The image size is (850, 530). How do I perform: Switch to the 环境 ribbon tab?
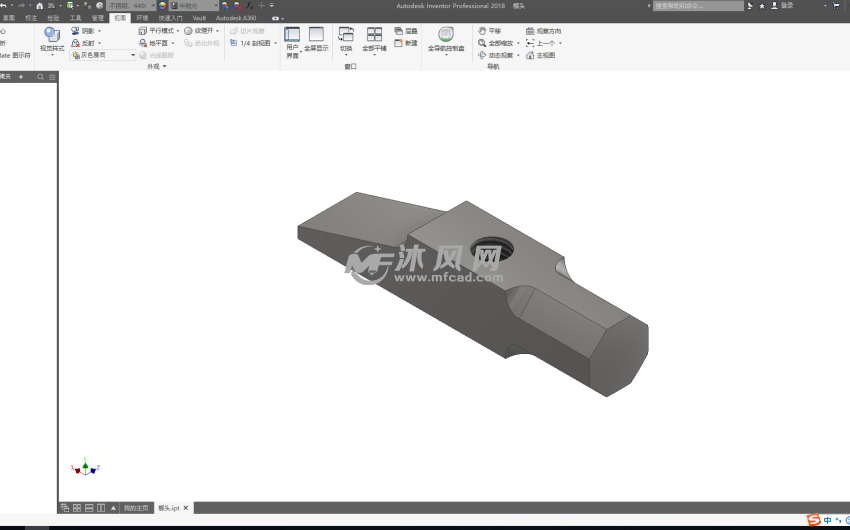coord(142,18)
